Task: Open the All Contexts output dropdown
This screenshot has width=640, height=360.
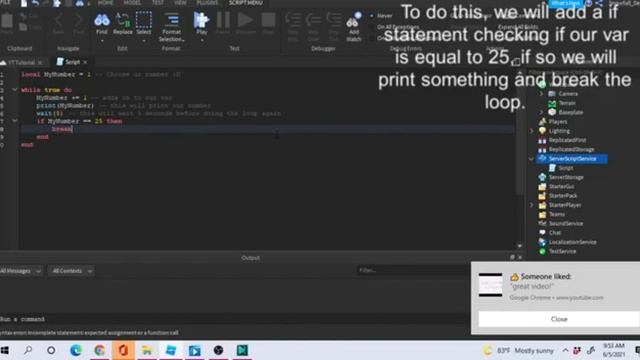Action: click(x=71, y=271)
